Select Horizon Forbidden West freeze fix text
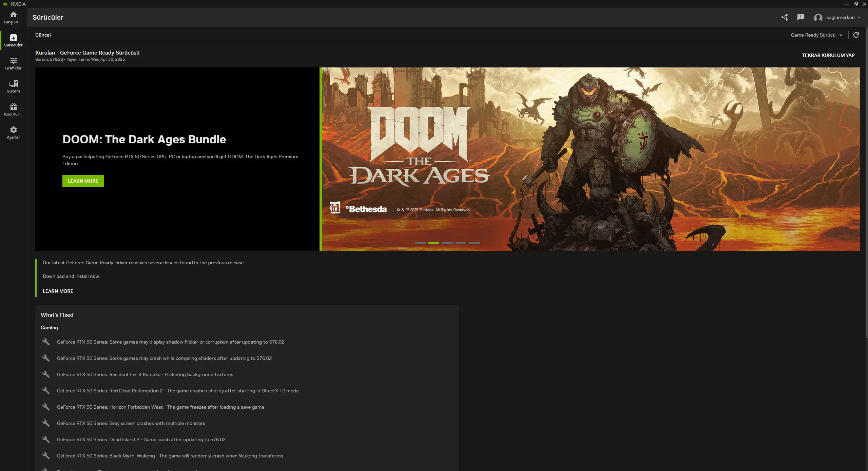 coord(161,407)
